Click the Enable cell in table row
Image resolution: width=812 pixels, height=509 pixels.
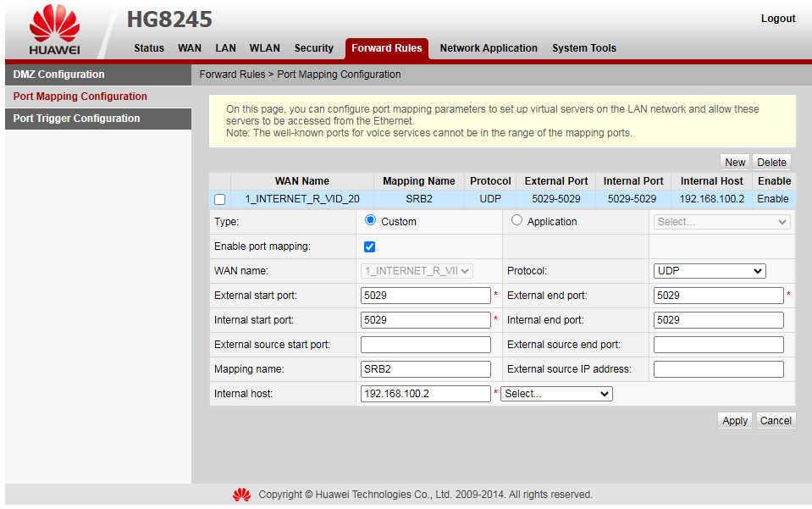[x=773, y=199]
